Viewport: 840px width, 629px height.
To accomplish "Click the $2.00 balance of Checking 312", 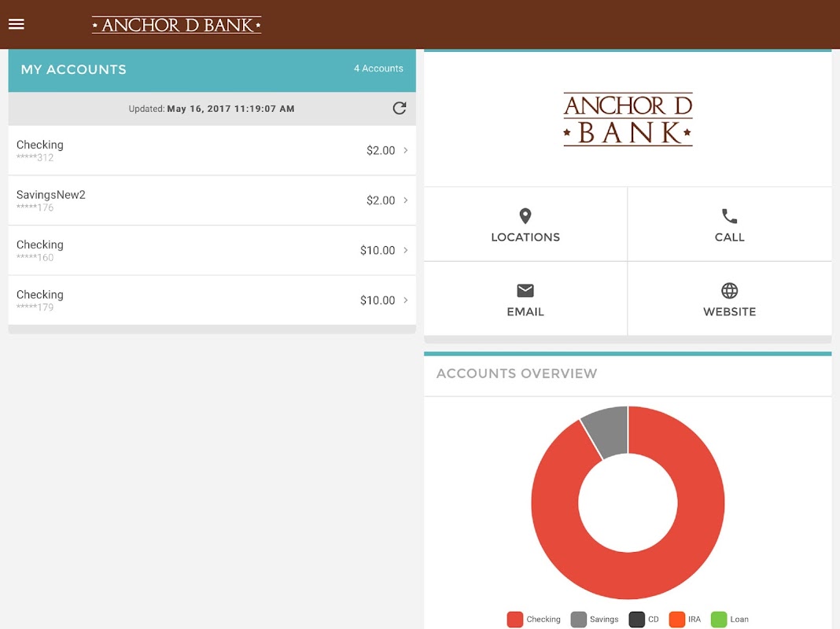I will pos(381,150).
